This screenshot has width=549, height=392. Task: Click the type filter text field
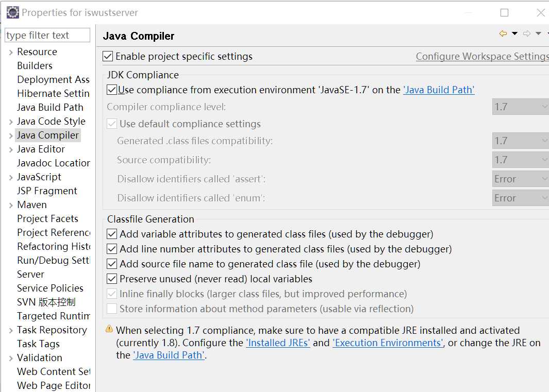[47, 35]
